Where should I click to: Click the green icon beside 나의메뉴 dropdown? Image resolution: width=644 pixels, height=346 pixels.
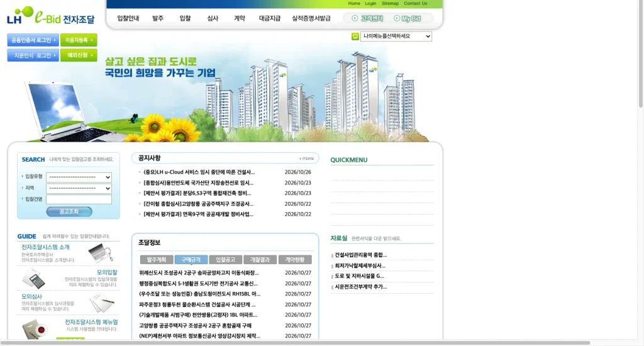pyautogui.click(x=355, y=36)
